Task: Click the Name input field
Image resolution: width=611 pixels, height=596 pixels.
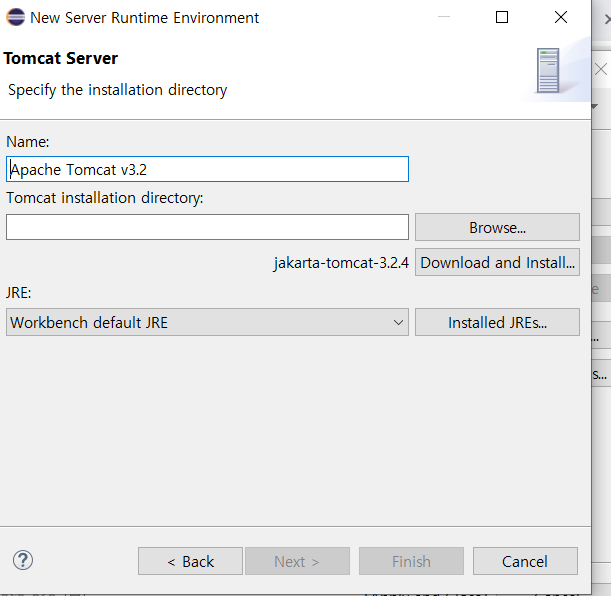Action: pos(207,169)
